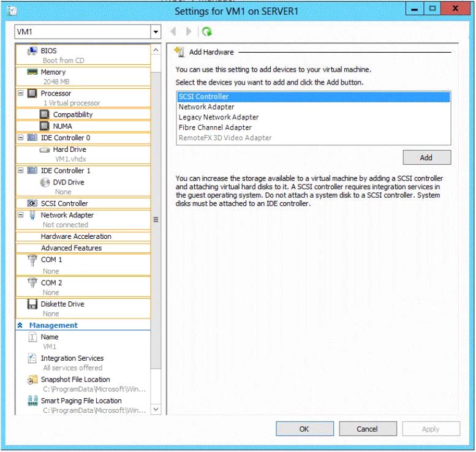
Task: Click the Smart Paging File Location icon
Action: point(32,401)
